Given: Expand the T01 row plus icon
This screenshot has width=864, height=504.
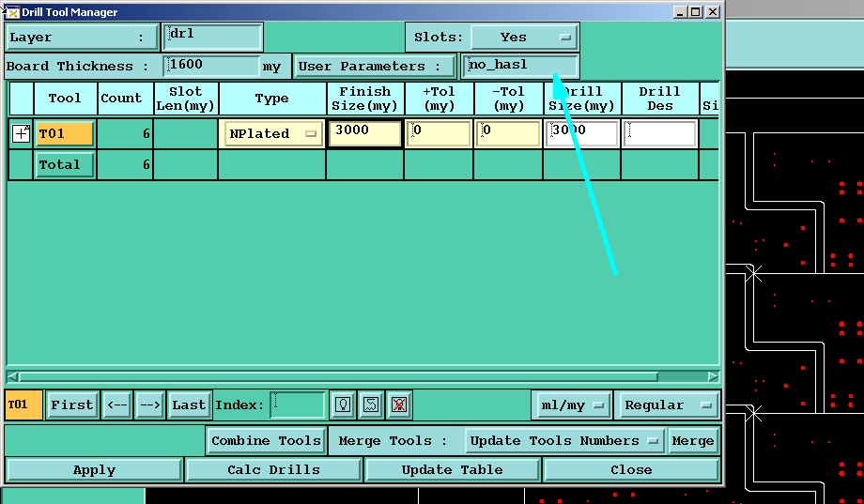Looking at the screenshot, I should pyautogui.click(x=21, y=133).
